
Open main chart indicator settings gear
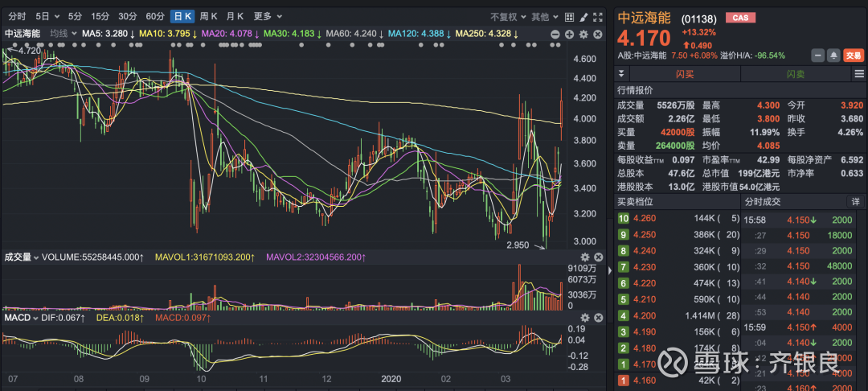(583, 35)
